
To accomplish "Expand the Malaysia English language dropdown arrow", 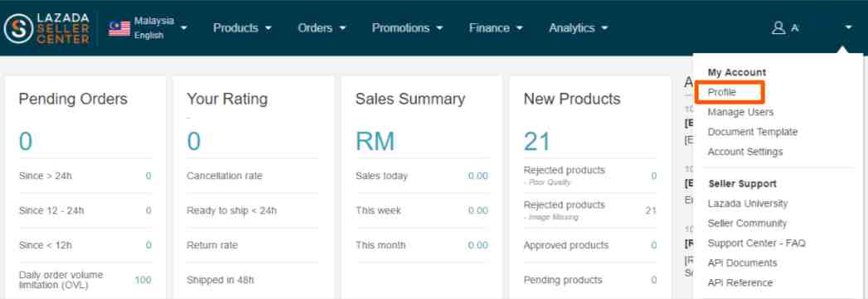I will pos(184,27).
